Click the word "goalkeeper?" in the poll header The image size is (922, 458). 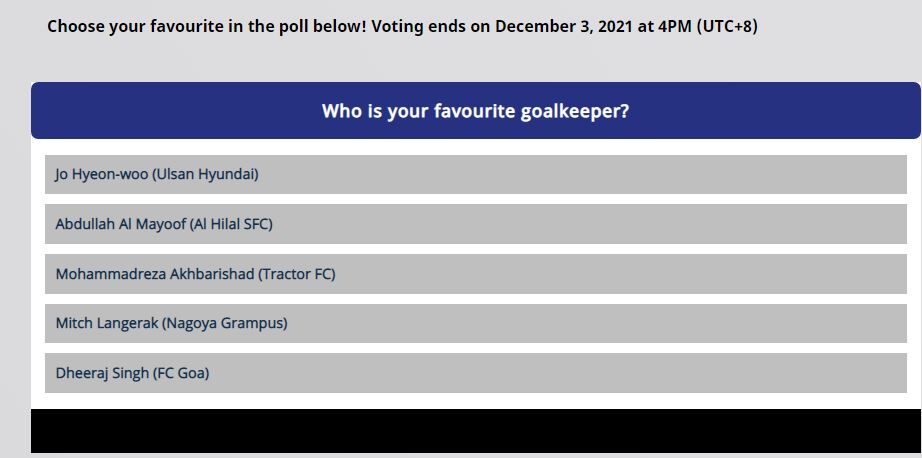click(575, 111)
